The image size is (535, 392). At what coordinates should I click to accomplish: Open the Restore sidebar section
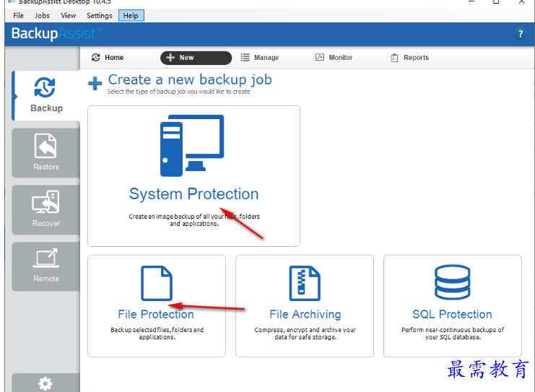point(45,153)
